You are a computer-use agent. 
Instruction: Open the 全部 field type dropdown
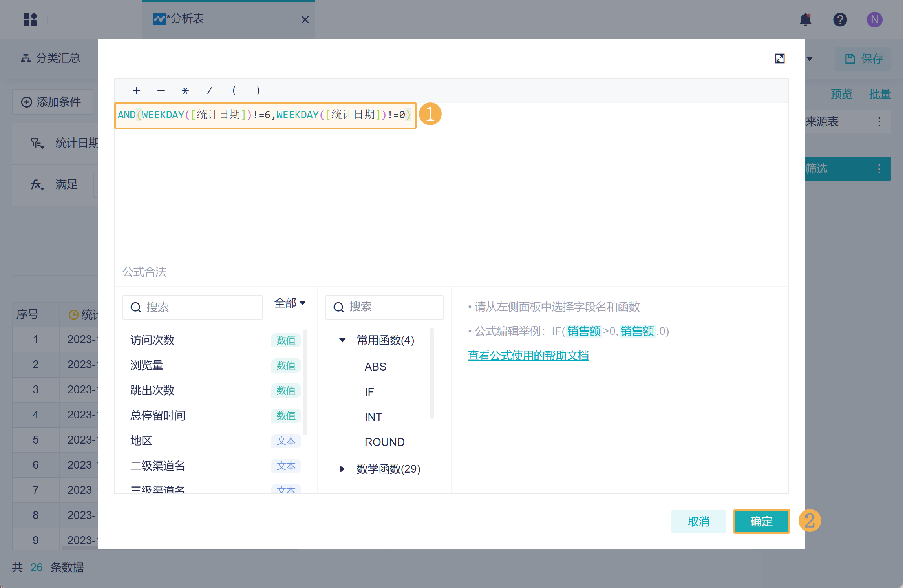(x=290, y=303)
